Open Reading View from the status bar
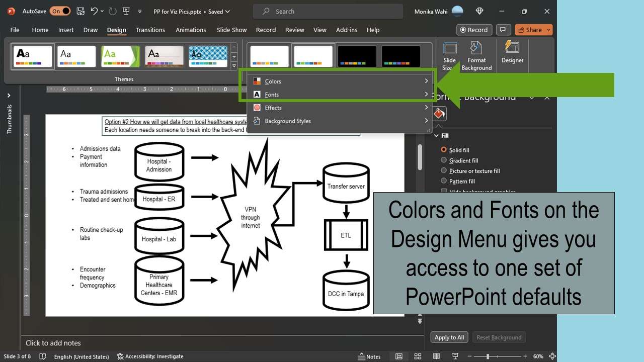 437,356
